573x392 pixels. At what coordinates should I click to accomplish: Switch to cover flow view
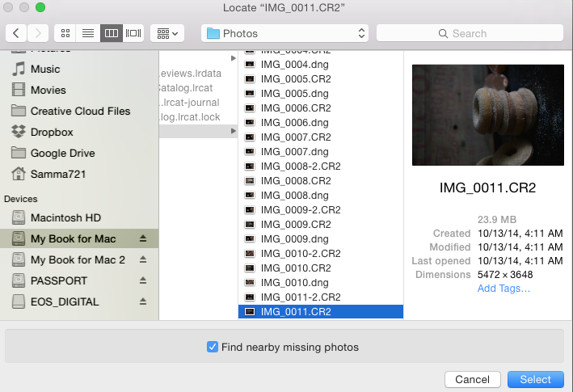click(133, 34)
